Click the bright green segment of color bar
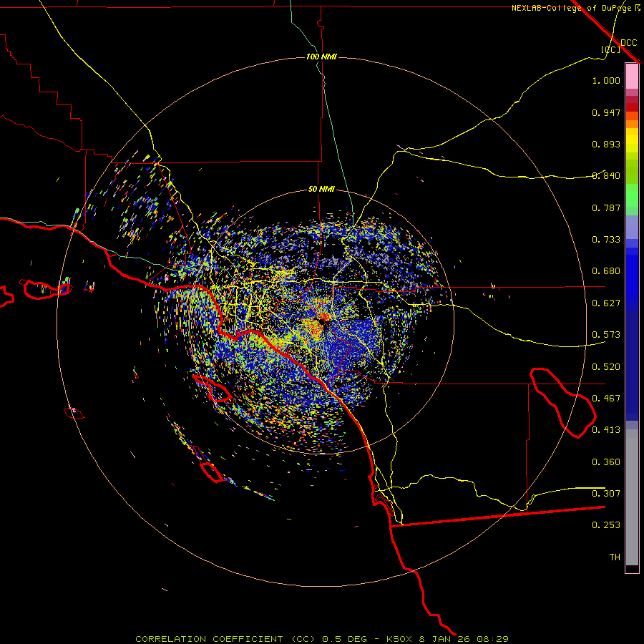This screenshot has width=644, height=644. point(632,195)
